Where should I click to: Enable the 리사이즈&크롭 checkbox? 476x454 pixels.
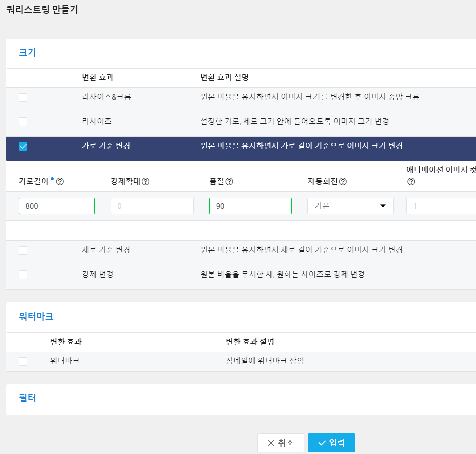click(x=23, y=98)
